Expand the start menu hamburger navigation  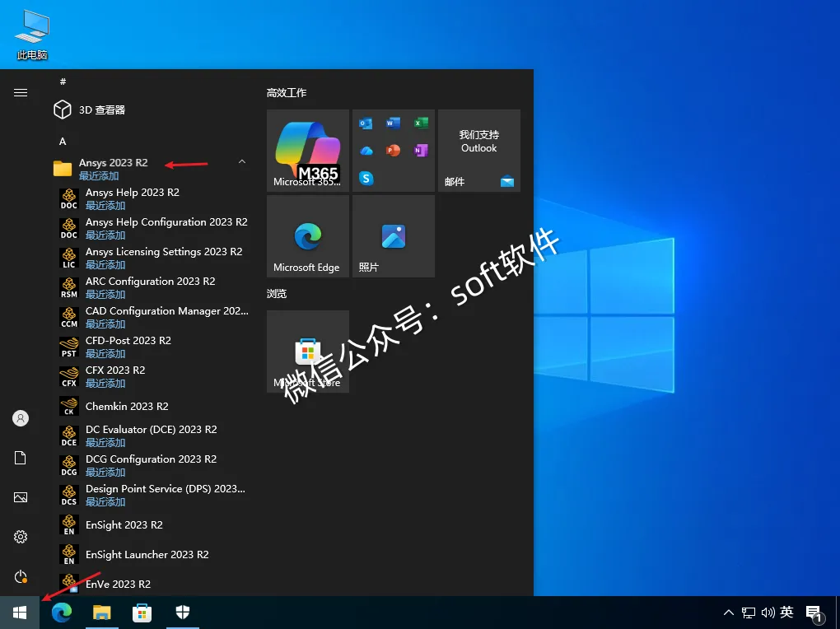21,93
